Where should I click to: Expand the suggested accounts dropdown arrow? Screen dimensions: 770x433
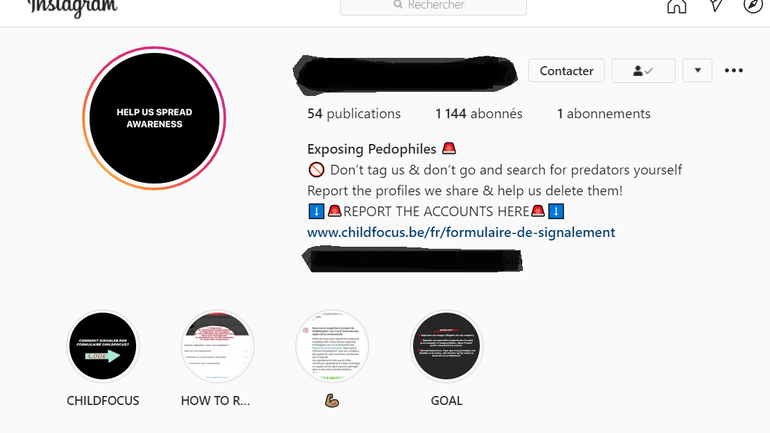pyautogui.click(x=697, y=71)
